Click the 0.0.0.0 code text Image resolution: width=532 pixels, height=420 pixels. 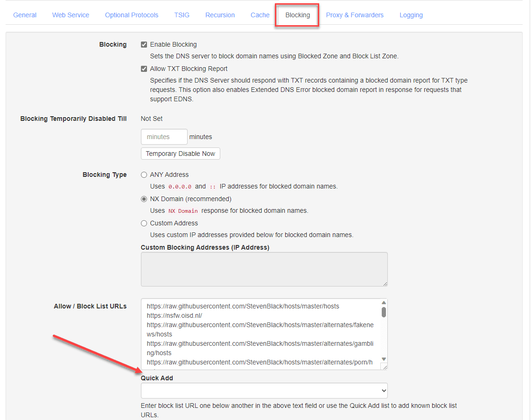tap(180, 187)
